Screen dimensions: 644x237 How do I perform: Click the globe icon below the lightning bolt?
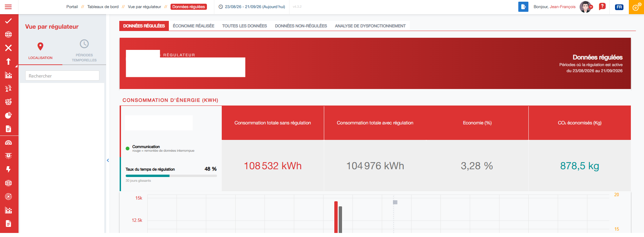8,183
